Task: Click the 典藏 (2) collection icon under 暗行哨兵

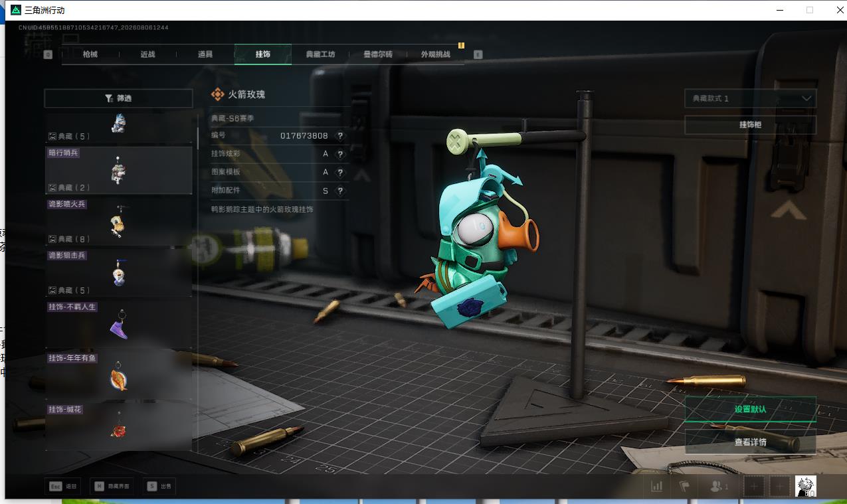Action: pos(52,188)
